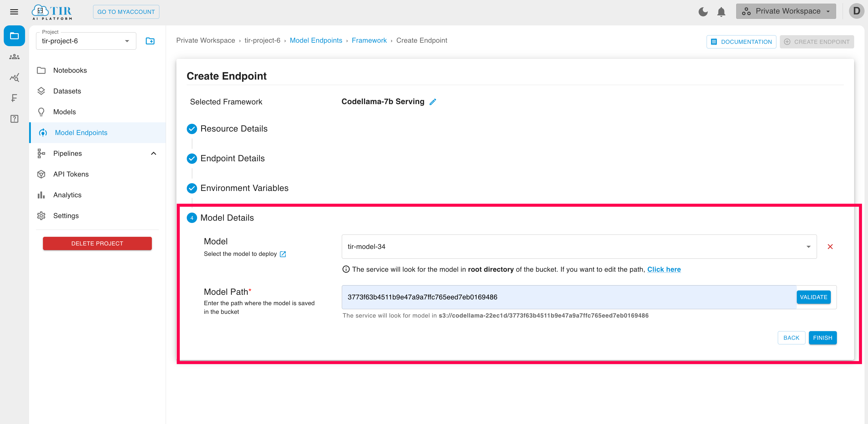Click the DOCUMENTATION button
868x424 pixels.
pyautogui.click(x=741, y=42)
